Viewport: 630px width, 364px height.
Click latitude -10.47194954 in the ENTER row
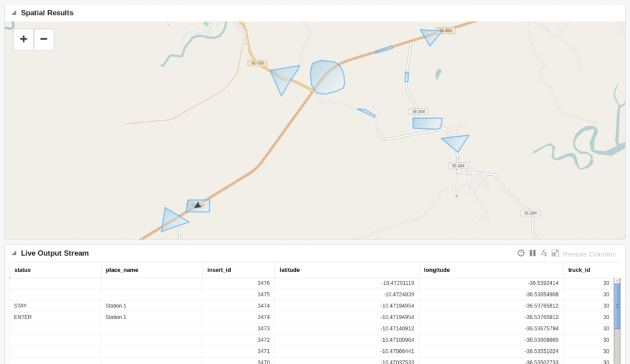click(397, 317)
